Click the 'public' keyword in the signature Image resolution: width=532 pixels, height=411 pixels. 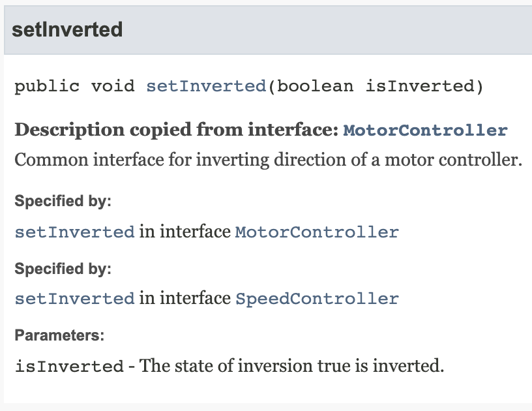[x=47, y=86]
